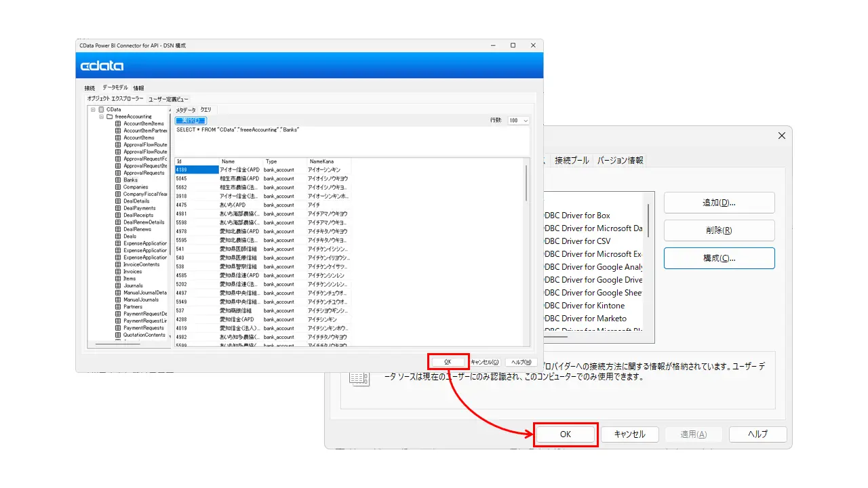Screen dimensions: 868x488
Task: Open the クエリ tab
Action: (x=205, y=110)
